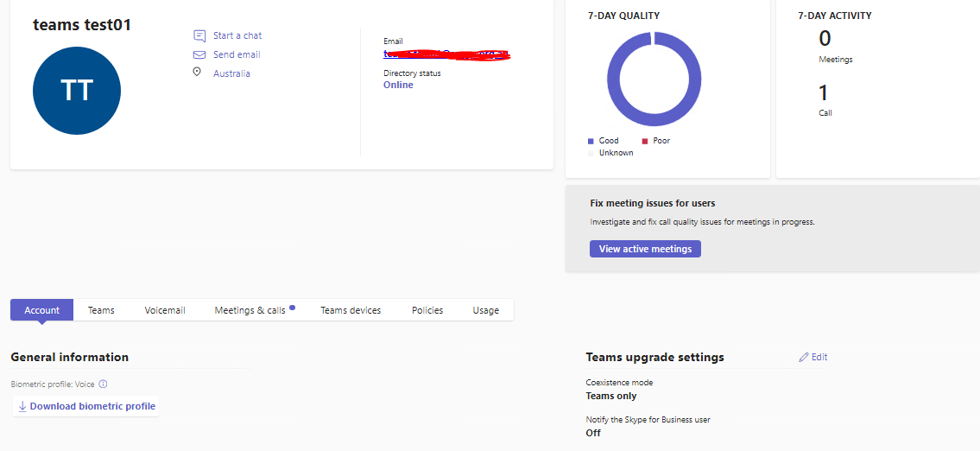Image resolution: width=980 pixels, height=451 pixels.
Task: Click Edit in Teams upgrade settings
Action: point(819,357)
